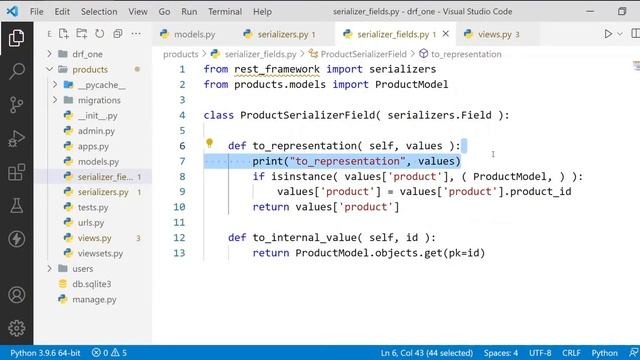Open the Go menu
Viewport: 640px width, 360px height.
(x=164, y=11)
